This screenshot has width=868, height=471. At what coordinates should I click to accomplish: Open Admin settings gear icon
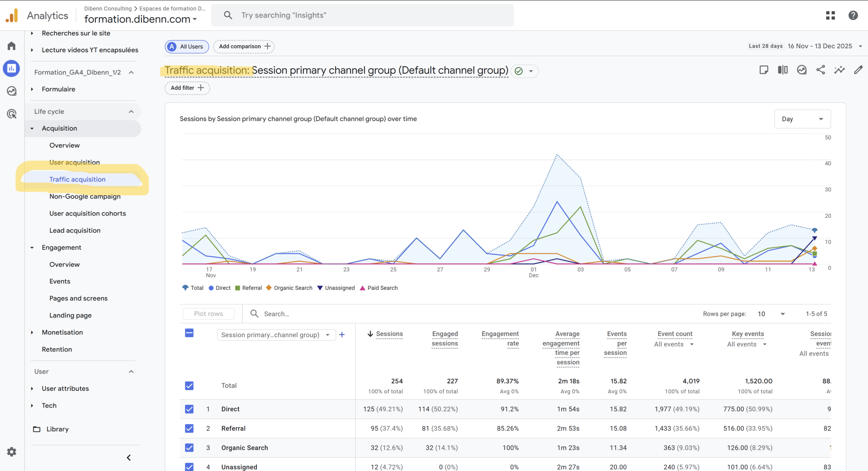pos(12,452)
